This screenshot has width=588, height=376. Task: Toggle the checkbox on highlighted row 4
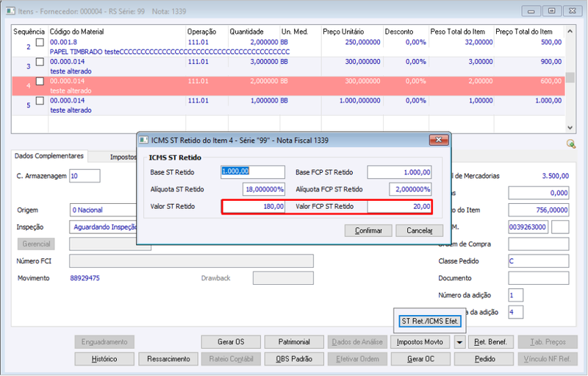click(x=40, y=82)
